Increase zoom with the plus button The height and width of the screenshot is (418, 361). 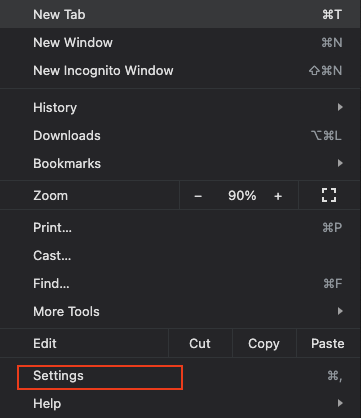[278, 196]
